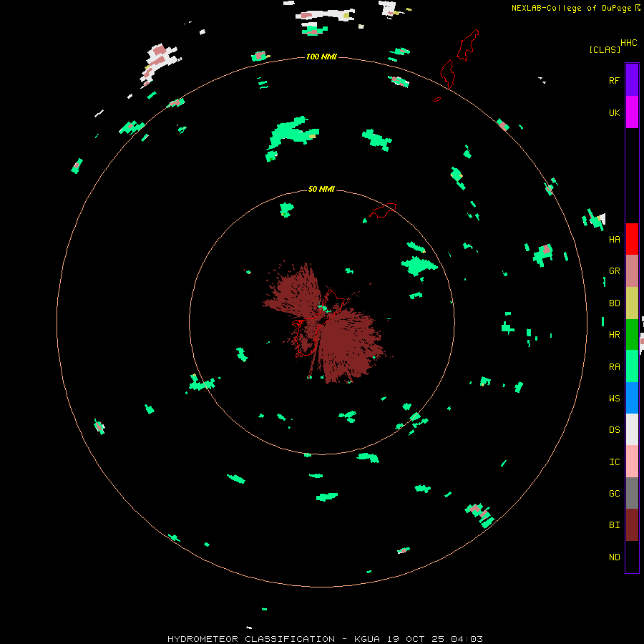Click the ND legend label
The width and height of the screenshot is (644, 644).
coord(614,557)
